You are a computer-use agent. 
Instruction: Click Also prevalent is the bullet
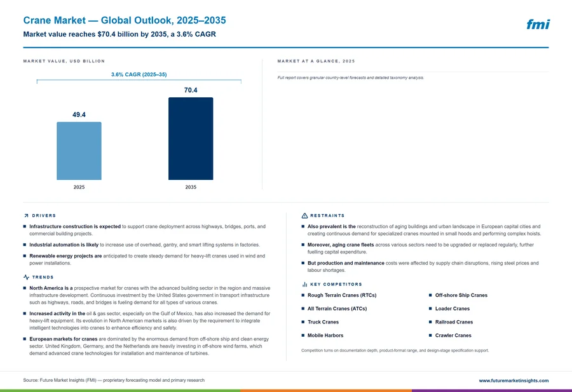[x=421, y=230]
